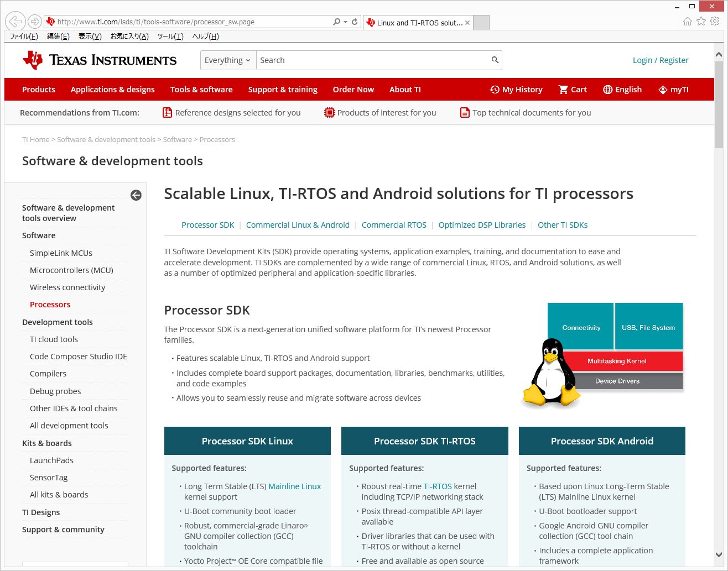
Task: Open the browser home icon
Action: 688,22
